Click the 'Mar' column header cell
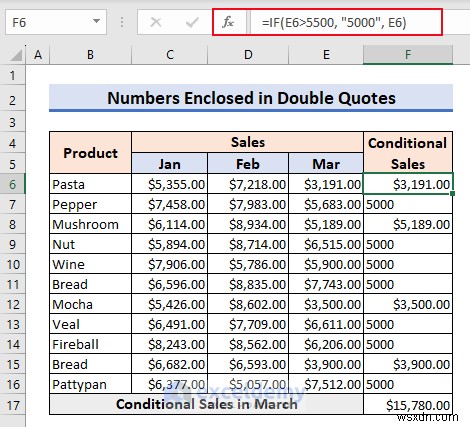The height and width of the screenshot is (427, 470). (x=326, y=164)
